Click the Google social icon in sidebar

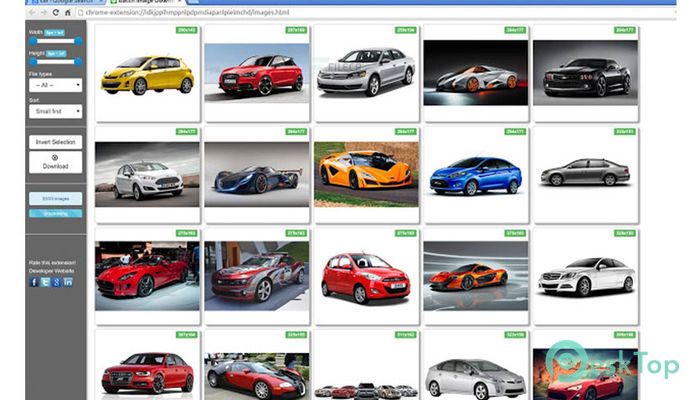click(x=56, y=282)
